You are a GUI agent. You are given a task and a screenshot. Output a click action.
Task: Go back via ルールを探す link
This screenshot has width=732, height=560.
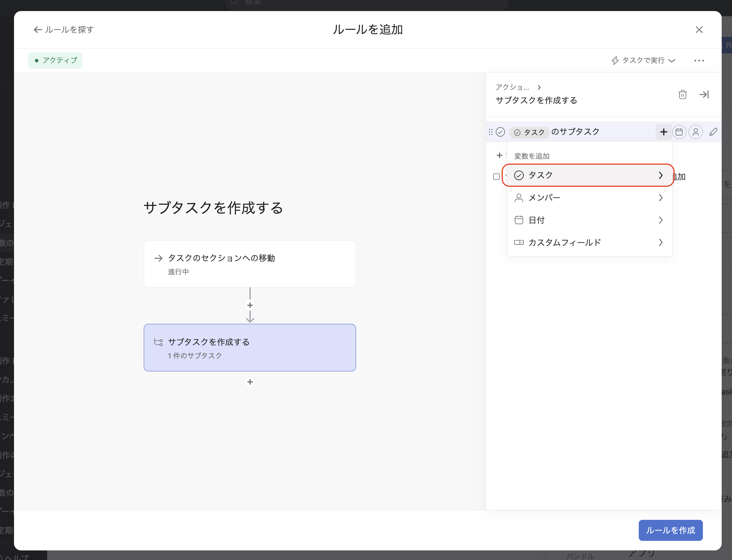[x=64, y=29]
